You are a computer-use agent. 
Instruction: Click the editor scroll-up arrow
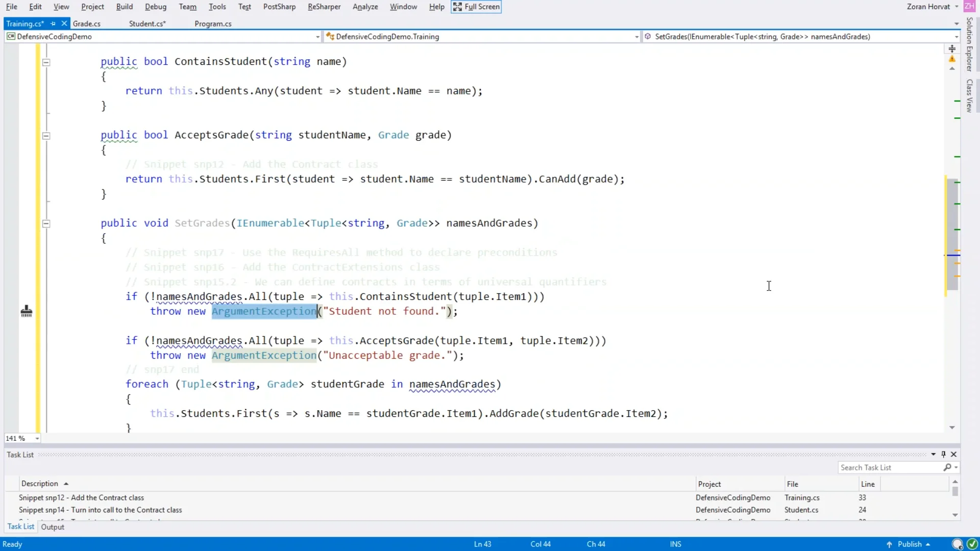pyautogui.click(x=952, y=69)
